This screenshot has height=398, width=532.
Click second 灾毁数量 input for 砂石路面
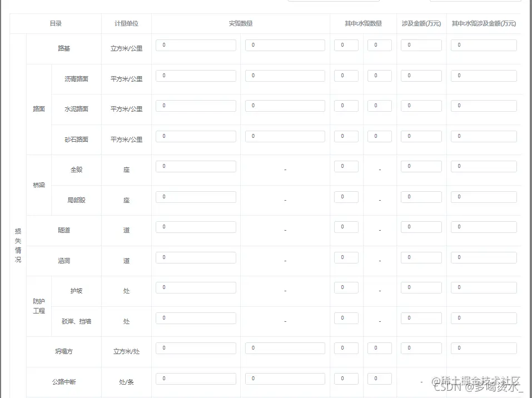click(285, 136)
